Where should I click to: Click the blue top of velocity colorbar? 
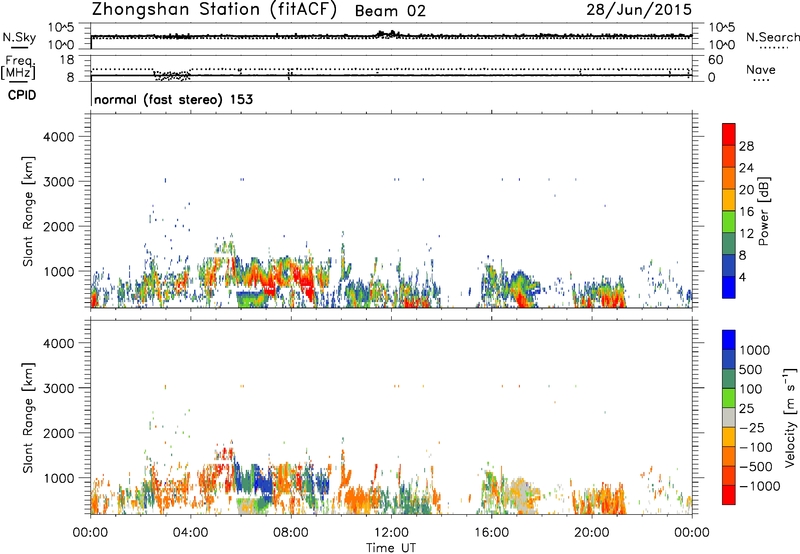729,340
